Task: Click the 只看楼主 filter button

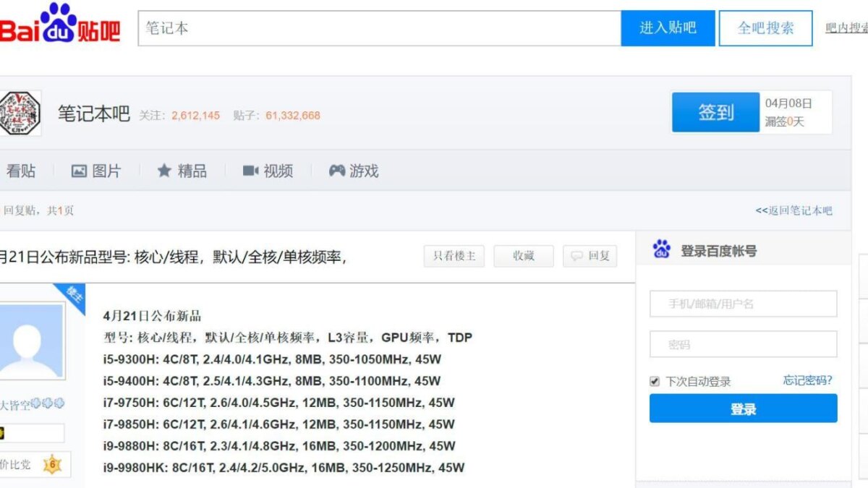Action: pyautogui.click(x=454, y=256)
